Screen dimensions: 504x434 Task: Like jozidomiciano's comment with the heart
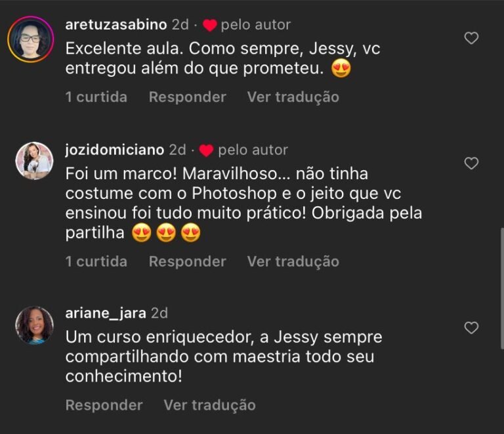point(471,163)
